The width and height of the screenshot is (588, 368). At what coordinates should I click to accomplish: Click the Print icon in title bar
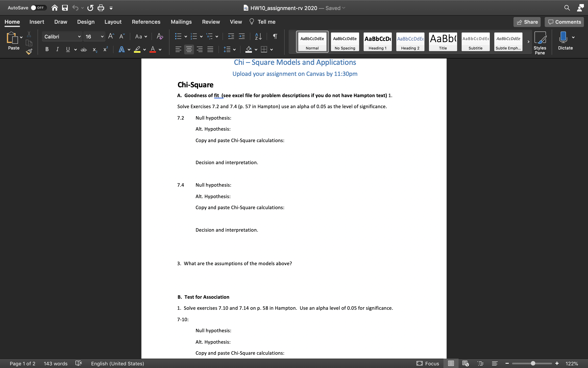[x=101, y=8]
